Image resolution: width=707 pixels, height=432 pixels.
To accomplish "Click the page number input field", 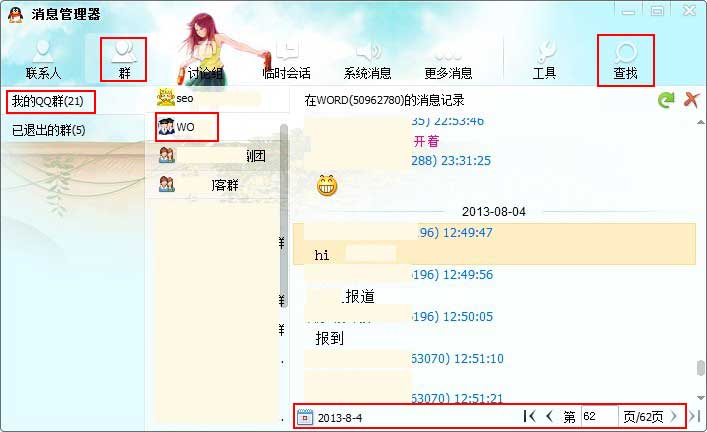I will click(x=599, y=416).
